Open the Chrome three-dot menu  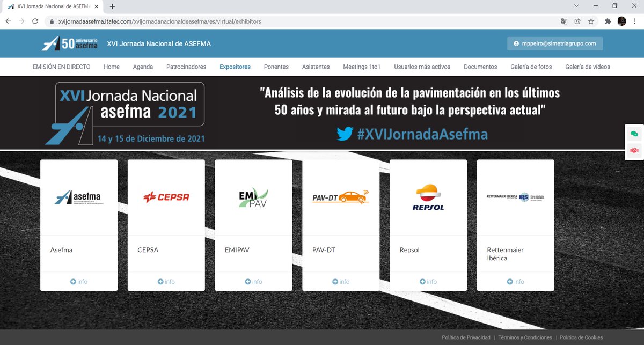click(635, 21)
